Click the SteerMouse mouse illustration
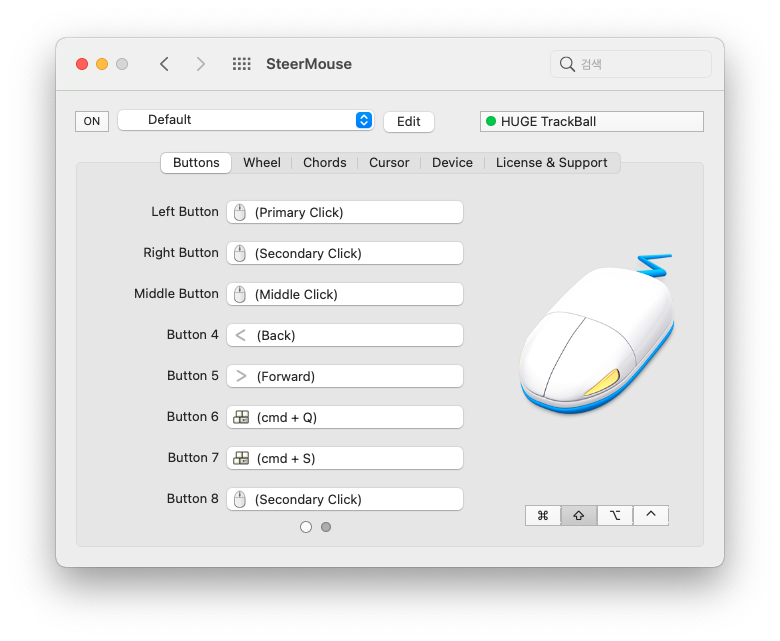Viewport: 780px width, 641px height. pyautogui.click(x=596, y=334)
